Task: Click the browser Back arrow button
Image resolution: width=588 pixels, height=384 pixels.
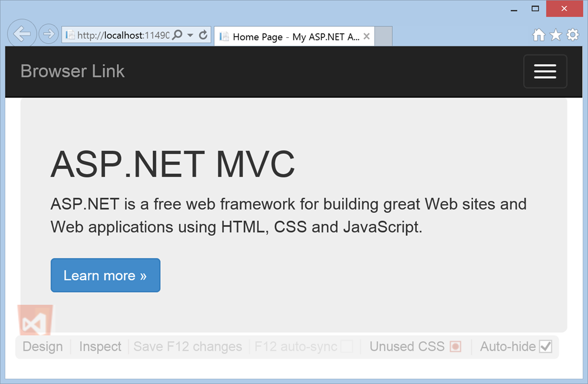Action: pyautogui.click(x=22, y=34)
